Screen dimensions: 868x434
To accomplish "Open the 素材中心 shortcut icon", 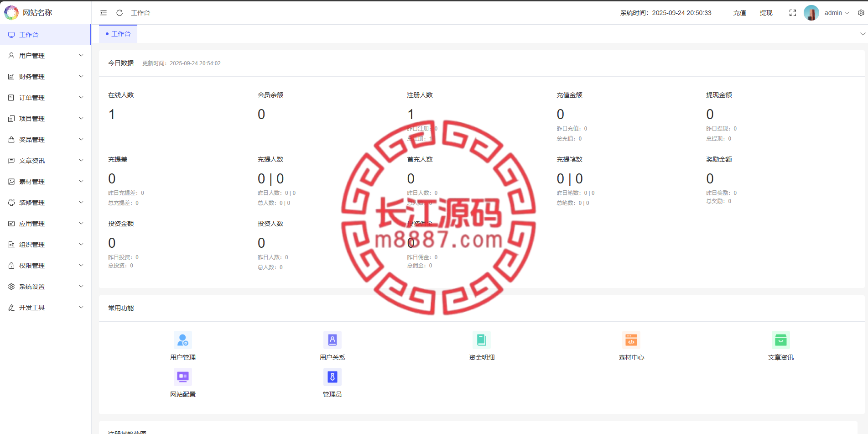I will (x=631, y=340).
